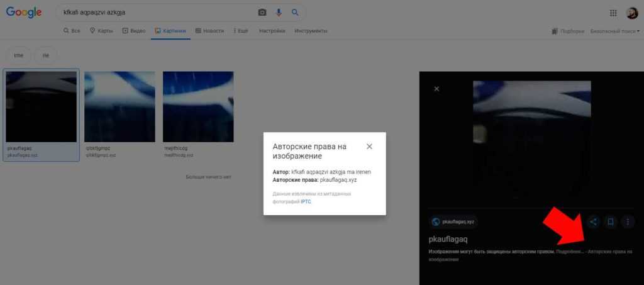Expand the Безопасный поиск dropdown
Image resolution: width=644 pixels, height=285 pixels.
614,31
